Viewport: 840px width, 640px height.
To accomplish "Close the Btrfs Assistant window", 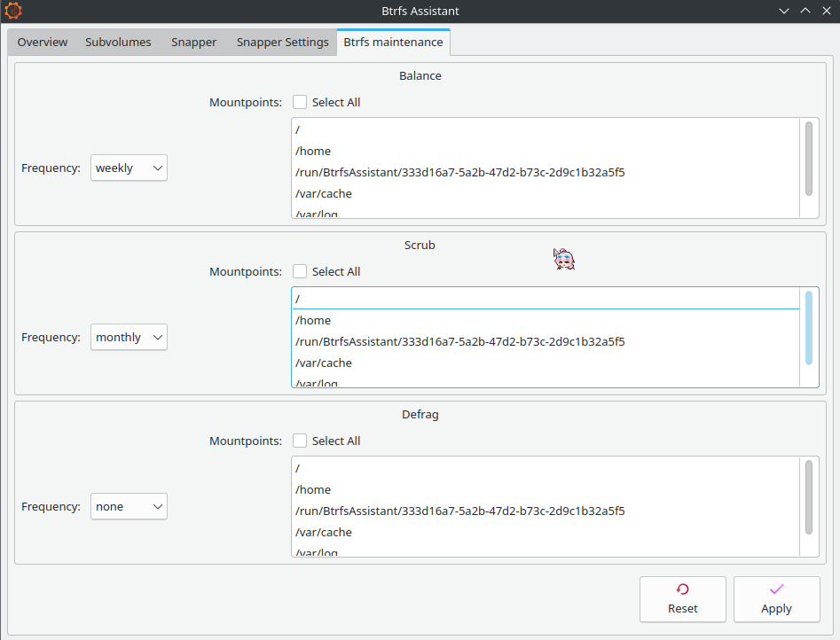I will (826, 12).
